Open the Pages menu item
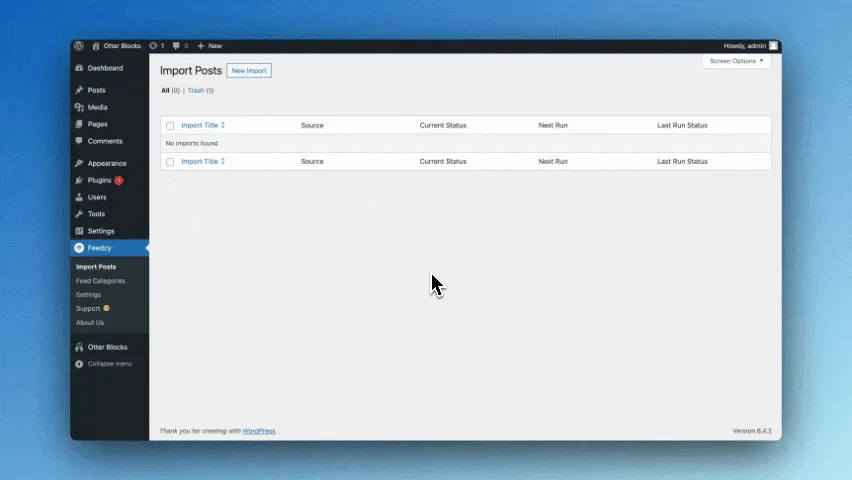This screenshot has width=852, height=480. point(98,124)
